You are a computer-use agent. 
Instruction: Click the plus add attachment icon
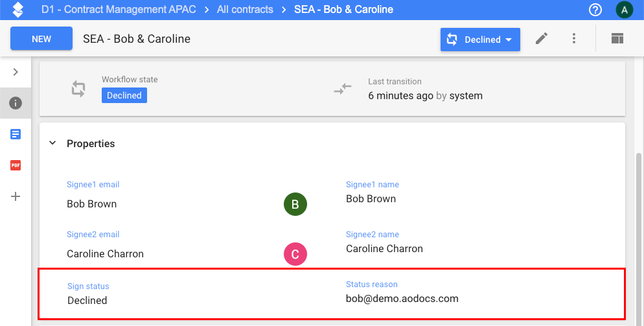(x=16, y=196)
